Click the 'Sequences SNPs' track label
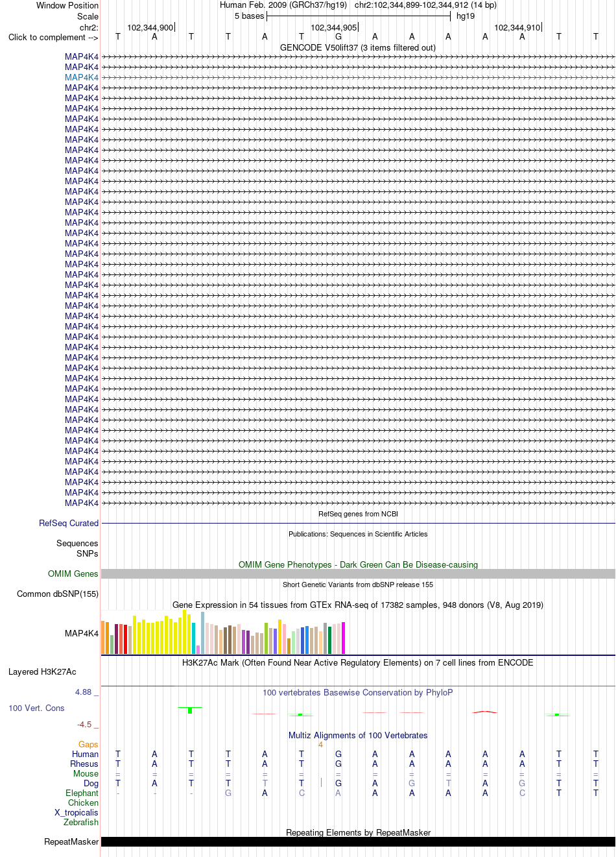The image size is (616, 857). tap(77, 549)
